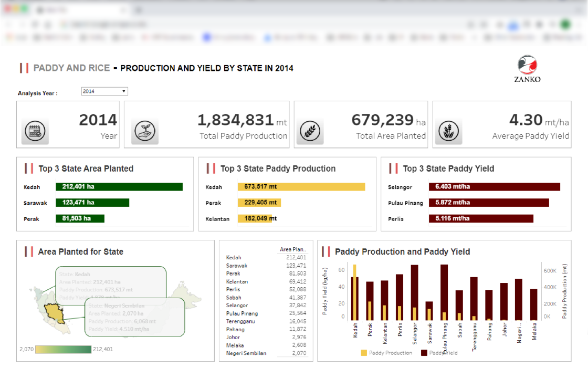Select Selangor's 6.403 mt/ha yield bar

coord(494,187)
